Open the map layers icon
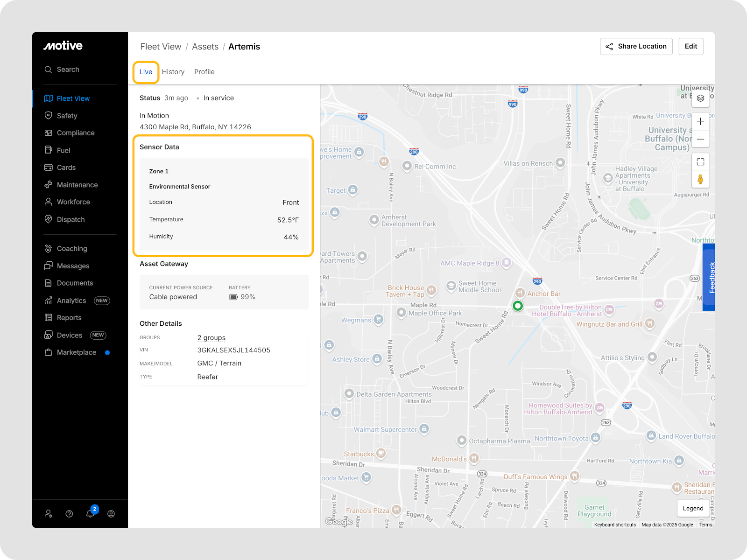 tap(700, 98)
